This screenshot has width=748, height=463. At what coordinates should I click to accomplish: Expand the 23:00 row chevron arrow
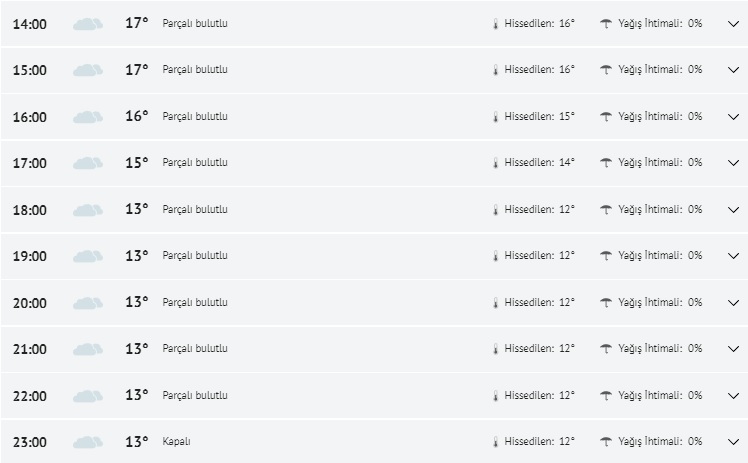733,442
